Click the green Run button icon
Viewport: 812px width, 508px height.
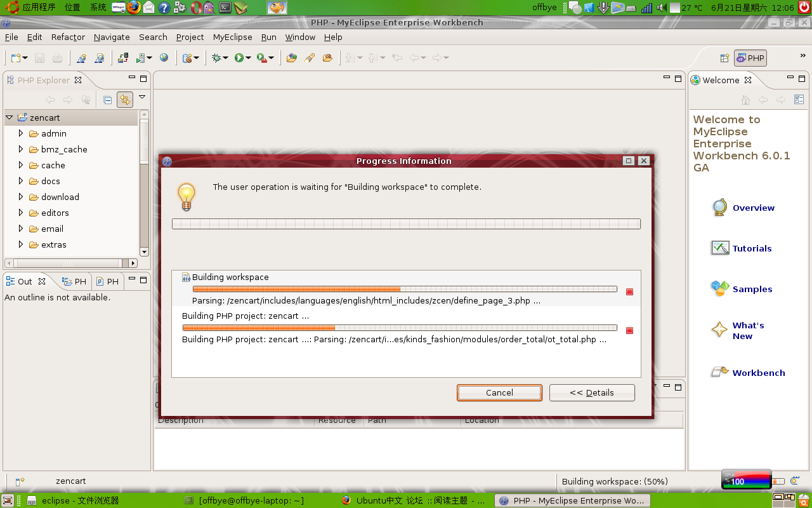[239, 58]
